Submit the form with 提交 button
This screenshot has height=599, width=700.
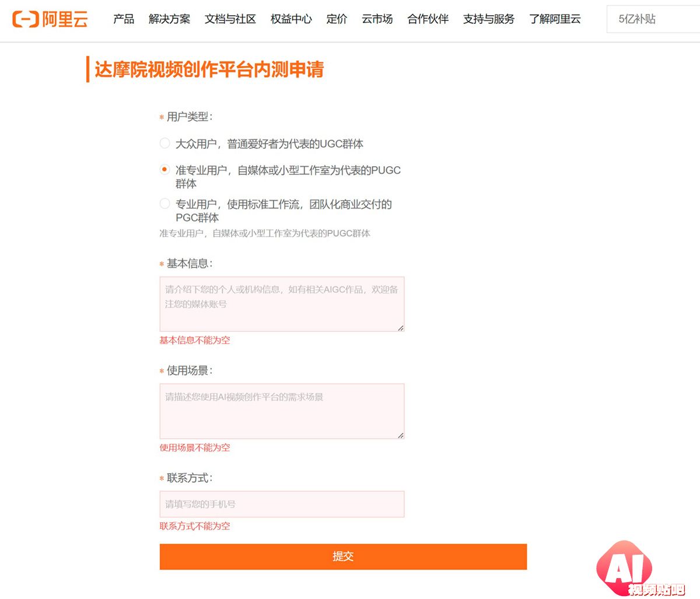[343, 556]
